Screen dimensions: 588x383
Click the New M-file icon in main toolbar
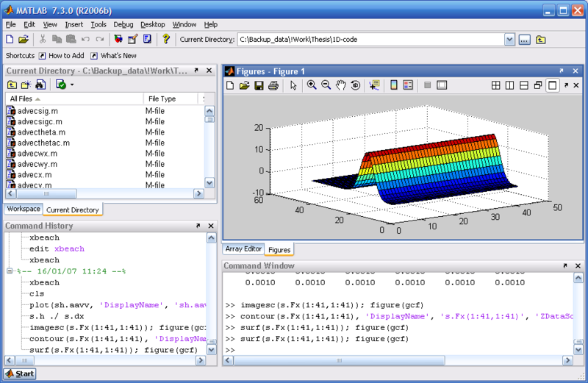pyautogui.click(x=10, y=40)
